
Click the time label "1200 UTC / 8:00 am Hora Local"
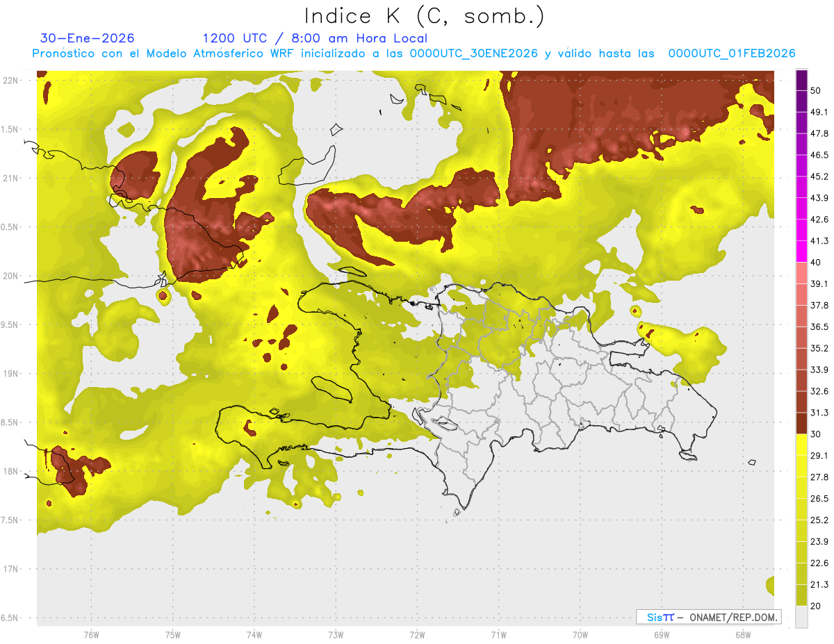(x=315, y=38)
